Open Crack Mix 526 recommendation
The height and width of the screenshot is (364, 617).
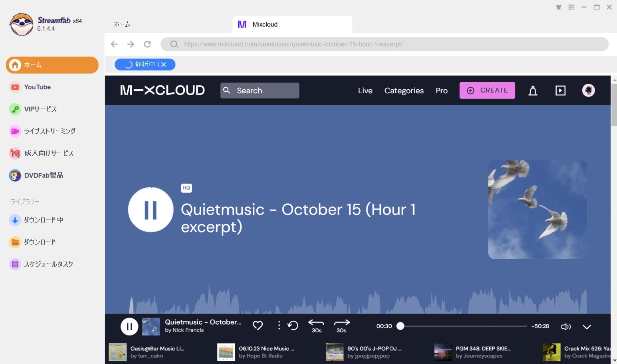coord(577,352)
